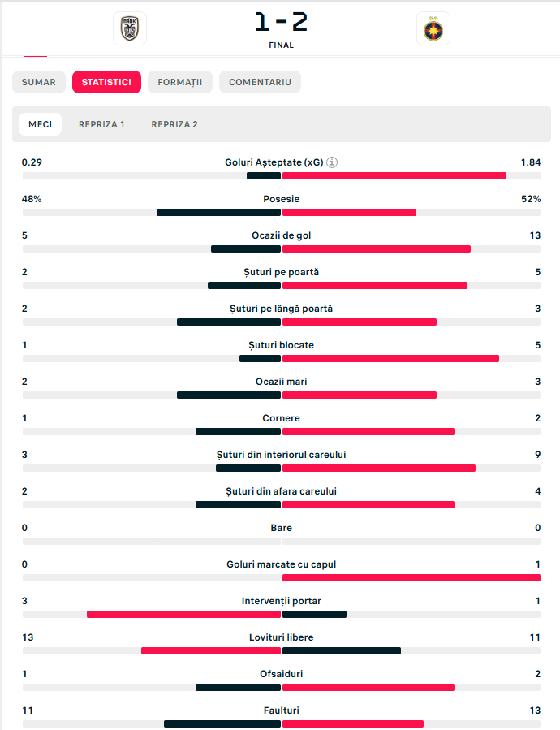Image resolution: width=560 pixels, height=730 pixels.
Task: Click the Faulturi stat label
Action: coord(281,711)
